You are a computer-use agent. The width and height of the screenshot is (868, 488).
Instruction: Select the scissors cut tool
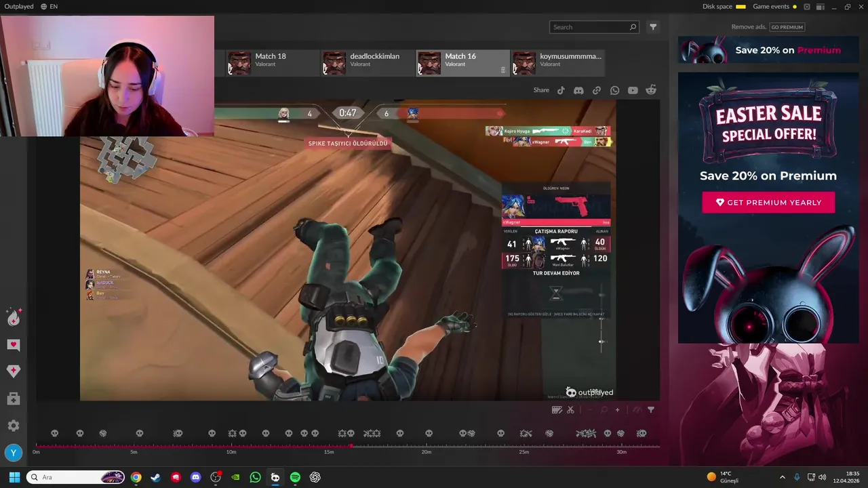[x=570, y=409]
